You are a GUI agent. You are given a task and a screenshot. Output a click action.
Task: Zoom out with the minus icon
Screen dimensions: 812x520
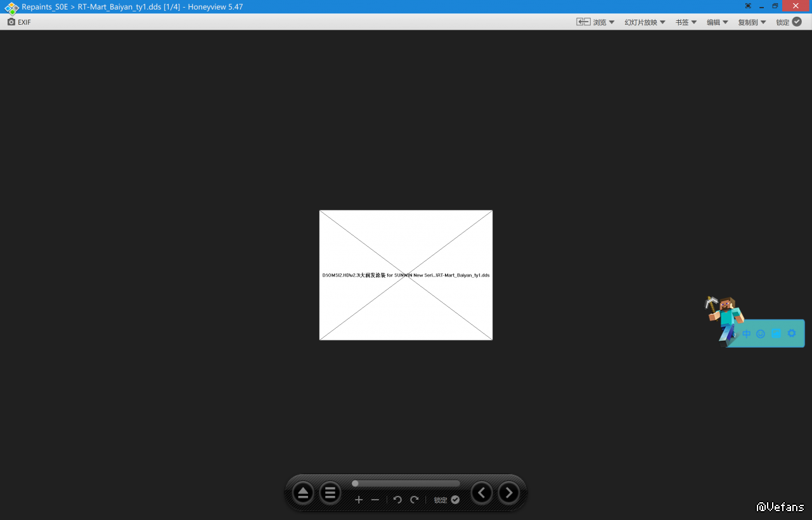[375, 500]
